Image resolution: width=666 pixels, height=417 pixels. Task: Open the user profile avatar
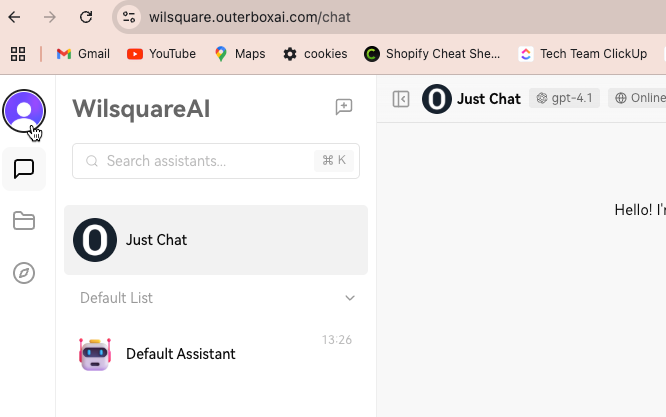point(24,111)
